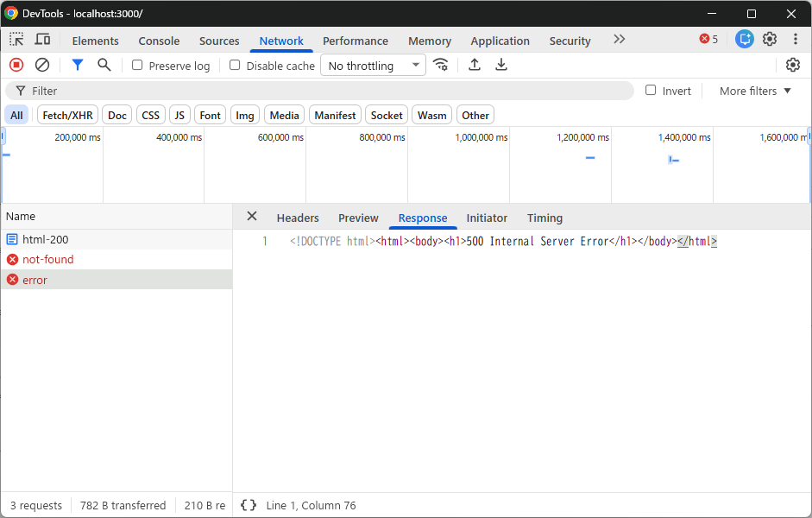The width and height of the screenshot is (812, 518).
Task: Enable Preserve log checkbox
Action: click(x=137, y=66)
